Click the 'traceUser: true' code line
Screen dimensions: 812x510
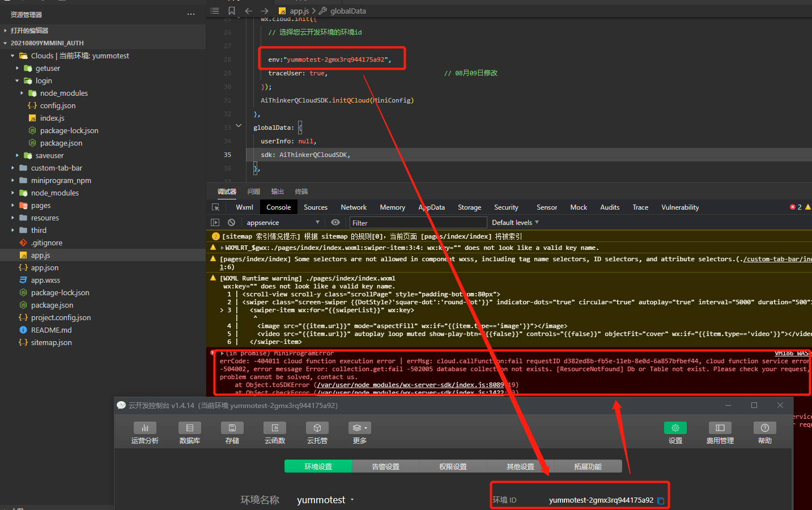point(297,73)
